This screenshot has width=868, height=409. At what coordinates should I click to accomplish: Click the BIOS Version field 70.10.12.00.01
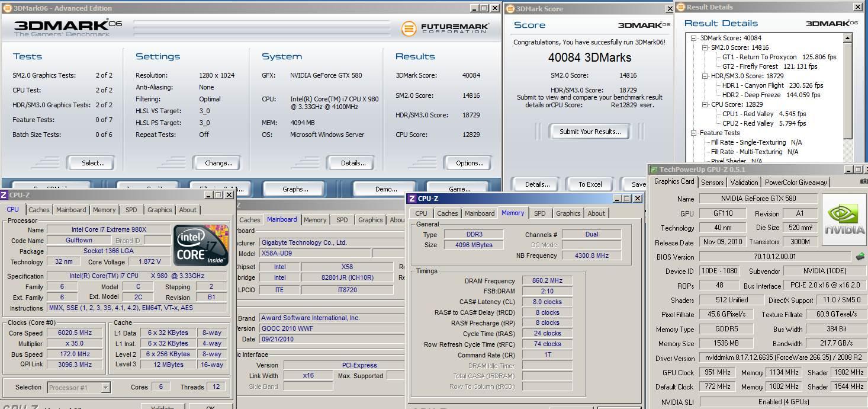point(775,257)
